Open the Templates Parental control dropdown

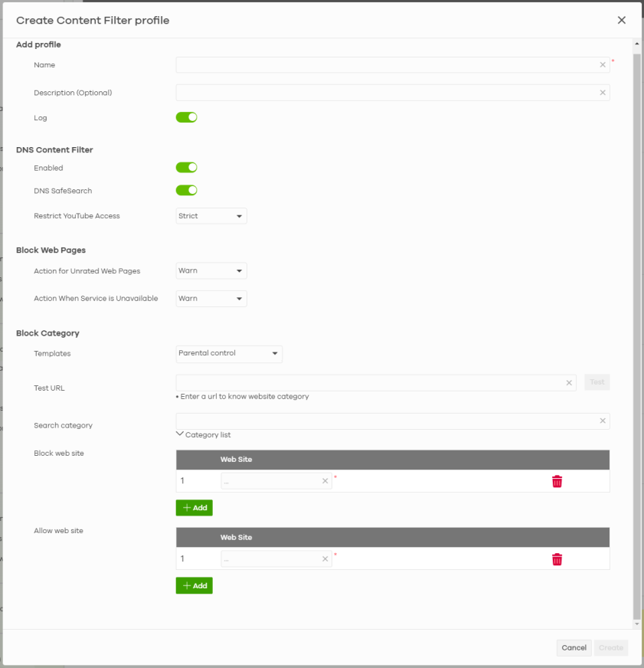click(229, 353)
